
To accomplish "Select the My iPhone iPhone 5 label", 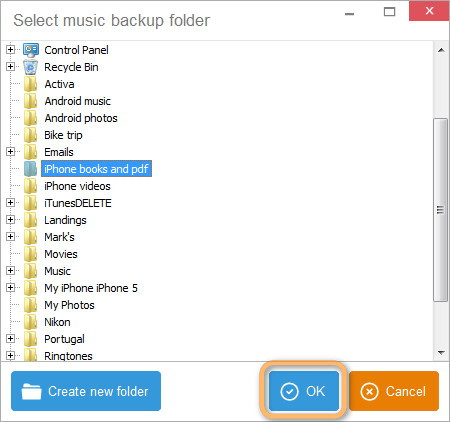I will coord(91,288).
